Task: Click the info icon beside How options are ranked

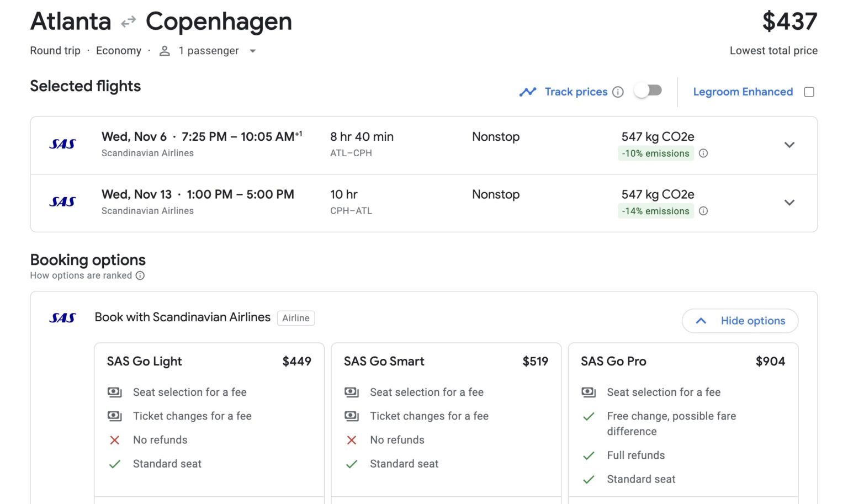Action: (140, 275)
